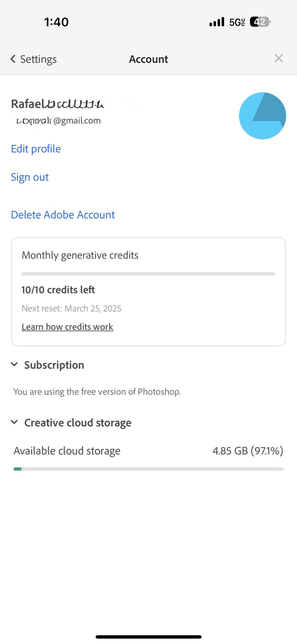This screenshot has width=297, height=644.
Task: Close the Account screen with X
Action: coord(279,58)
